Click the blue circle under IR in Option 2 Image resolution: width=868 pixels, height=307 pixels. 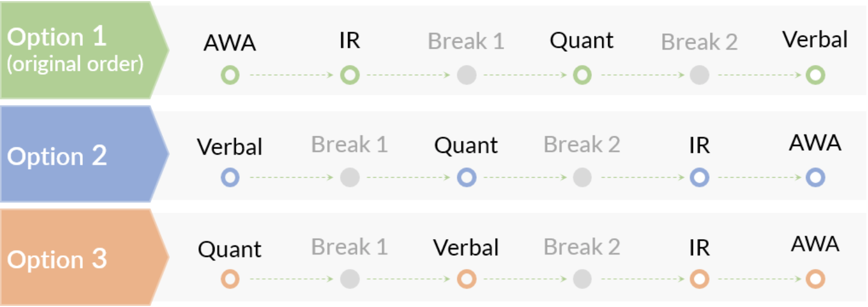point(699,178)
